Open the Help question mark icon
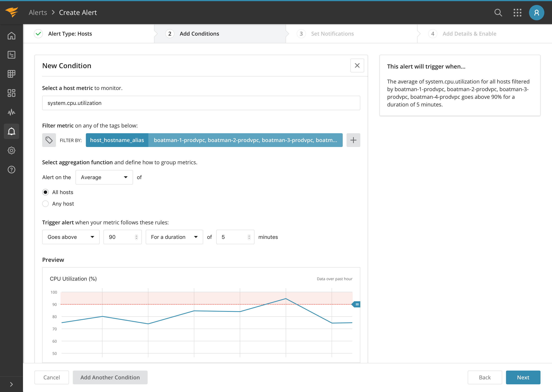The image size is (552, 392). [x=11, y=170]
